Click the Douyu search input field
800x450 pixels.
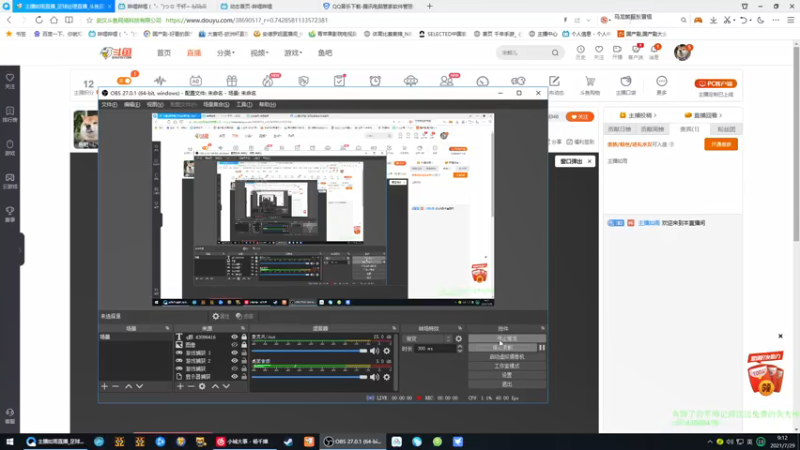tap(523, 53)
